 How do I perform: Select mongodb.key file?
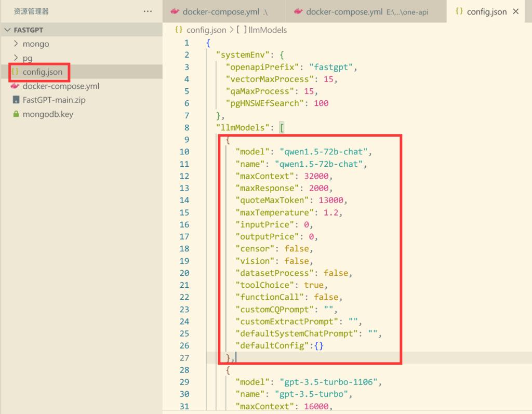[48, 114]
